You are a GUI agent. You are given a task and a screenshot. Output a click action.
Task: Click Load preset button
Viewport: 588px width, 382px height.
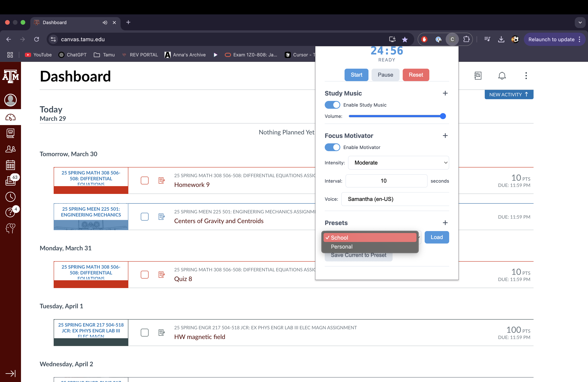tap(437, 237)
